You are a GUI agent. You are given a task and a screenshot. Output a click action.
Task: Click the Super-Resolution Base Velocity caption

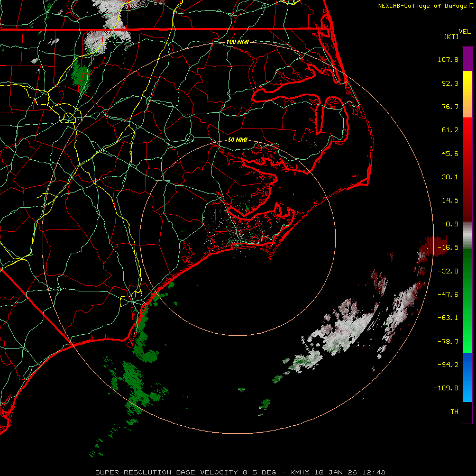(x=241, y=472)
